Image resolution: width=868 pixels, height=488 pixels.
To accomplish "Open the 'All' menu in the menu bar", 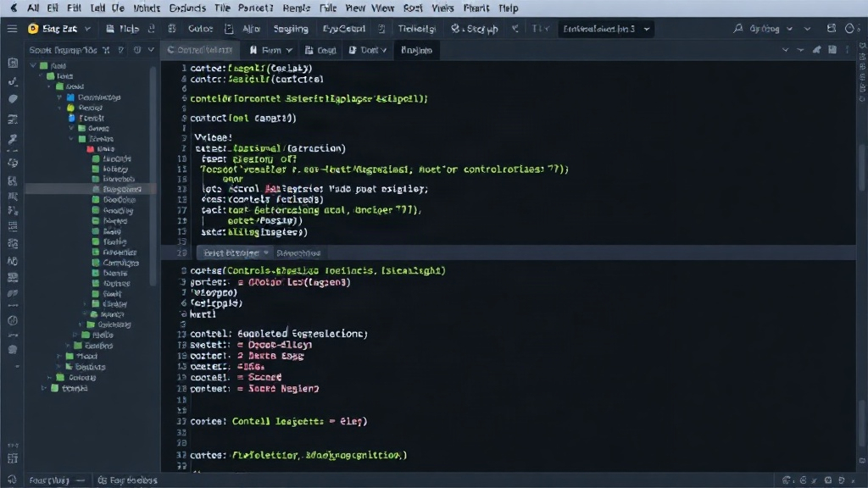I will point(33,8).
